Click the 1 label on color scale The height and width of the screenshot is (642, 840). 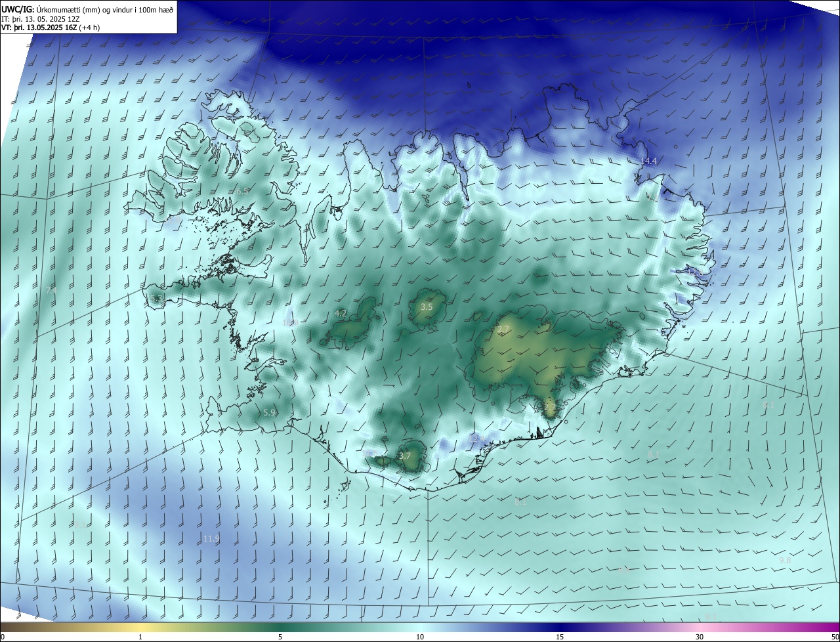click(140, 637)
